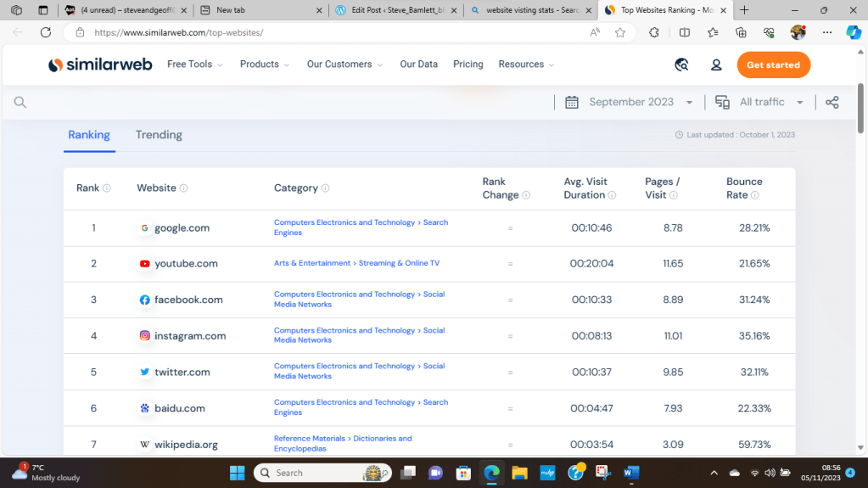Image resolution: width=868 pixels, height=488 pixels.
Task: Switch to the Trending tab
Action: point(159,135)
